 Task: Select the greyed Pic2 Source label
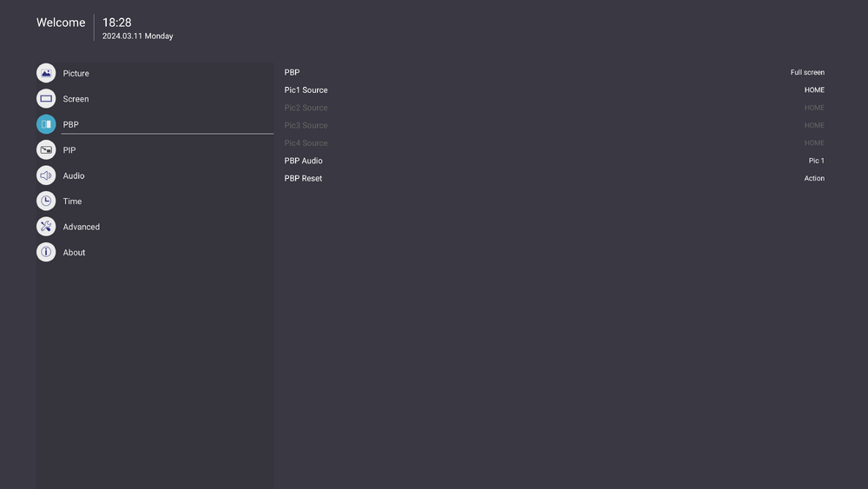306,108
